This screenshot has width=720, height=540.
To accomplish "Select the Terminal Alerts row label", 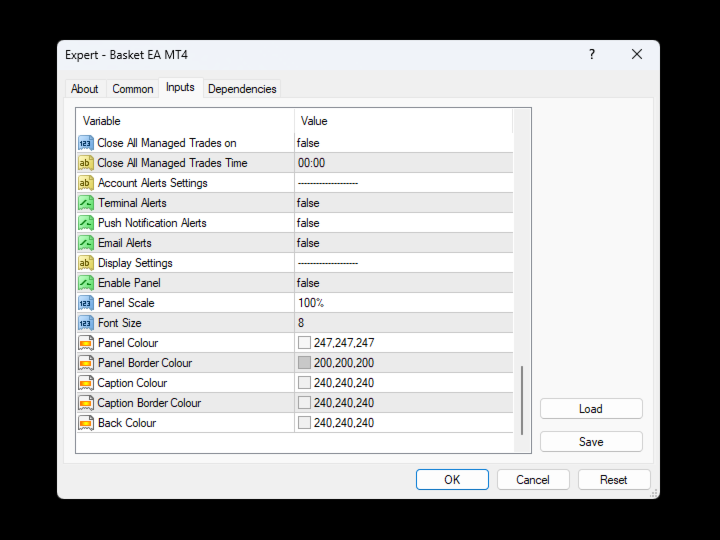I will [x=132, y=203].
